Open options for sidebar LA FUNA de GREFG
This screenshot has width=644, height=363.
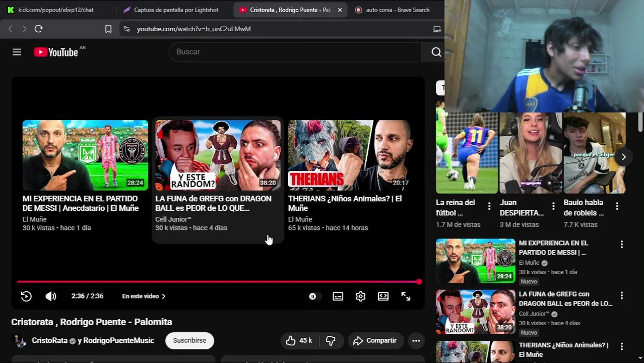(x=621, y=295)
